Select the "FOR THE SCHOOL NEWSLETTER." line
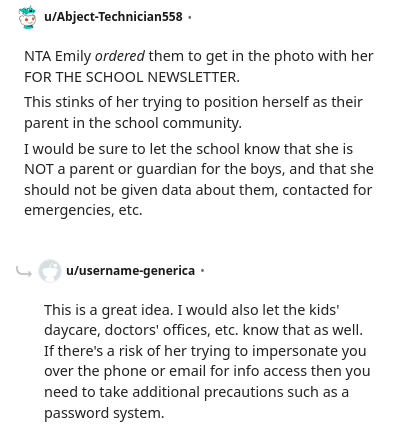Viewport: 400px width, 448px height. [132, 77]
